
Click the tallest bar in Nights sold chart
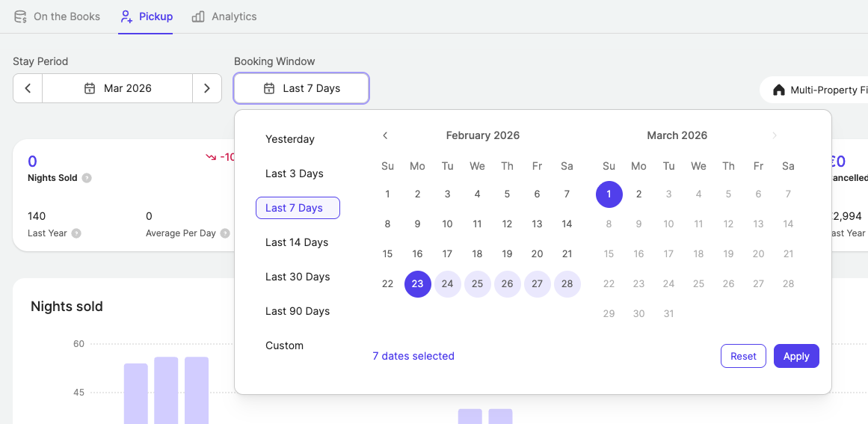coord(166,389)
